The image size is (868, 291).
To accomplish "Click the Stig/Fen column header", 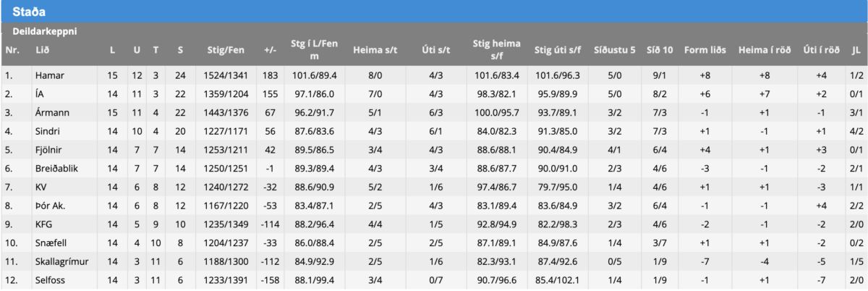I will [x=225, y=50].
